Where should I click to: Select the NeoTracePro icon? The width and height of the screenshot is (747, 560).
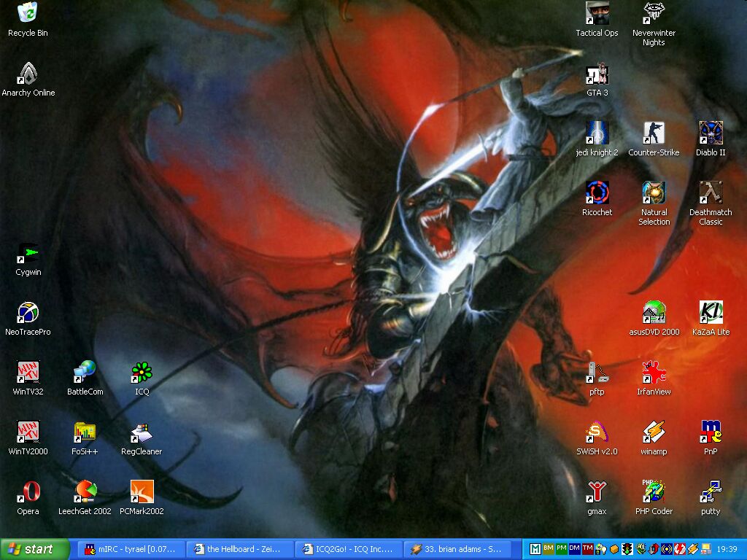click(x=28, y=313)
